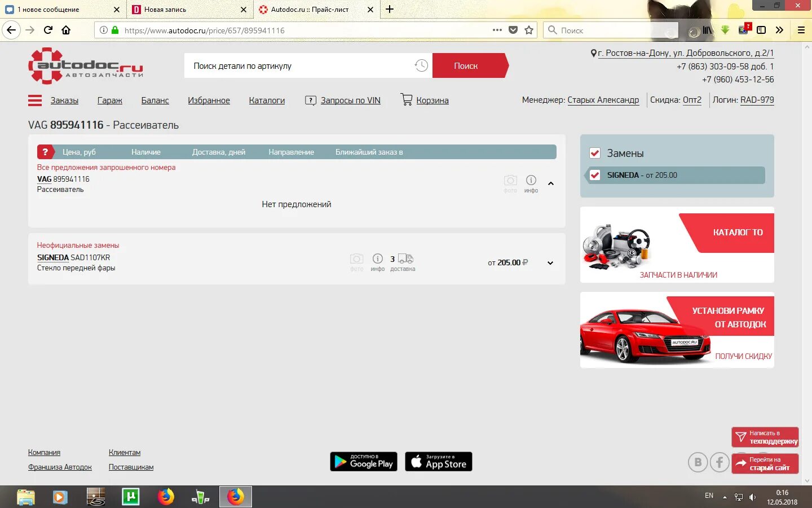Click the Facebook social icon

click(x=720, y=463)
